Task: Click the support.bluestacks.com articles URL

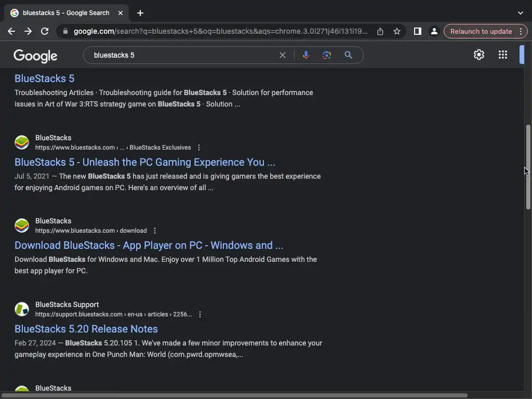Action: 114,314
